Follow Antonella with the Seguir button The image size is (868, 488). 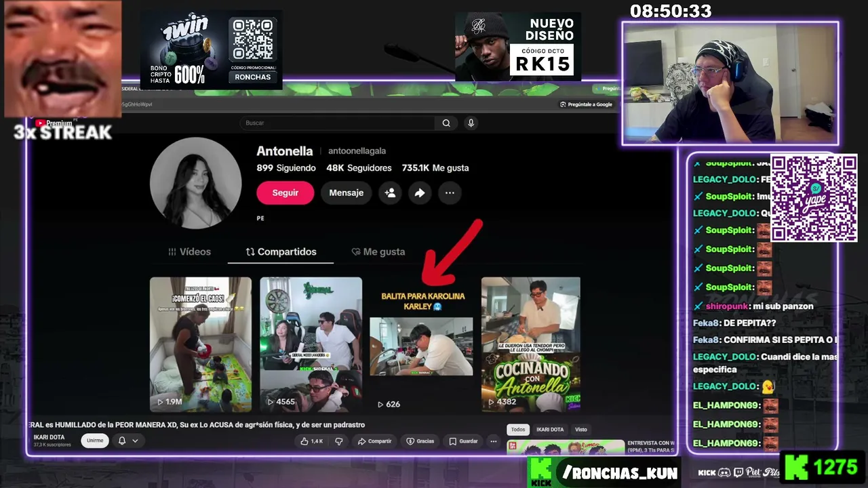tap(285, 192)
